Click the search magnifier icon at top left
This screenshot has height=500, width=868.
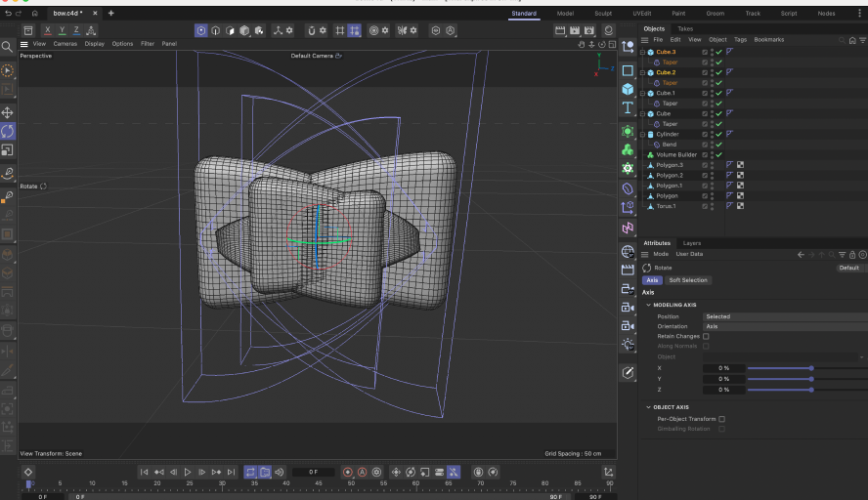8,46
